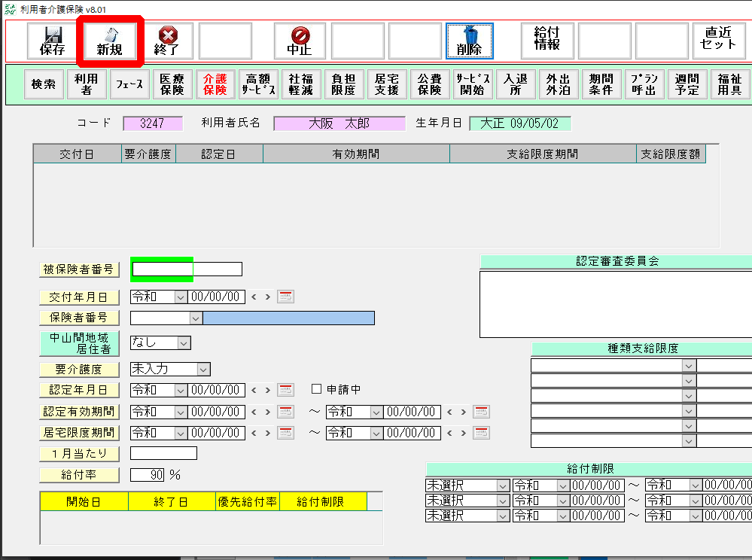Click the 給付情報 button

547,41
